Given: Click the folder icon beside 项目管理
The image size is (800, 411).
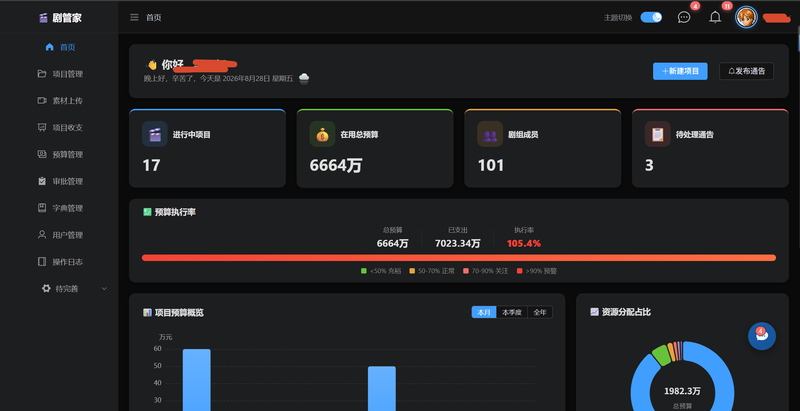Looking at the screenshot, I should click(42, 73).
